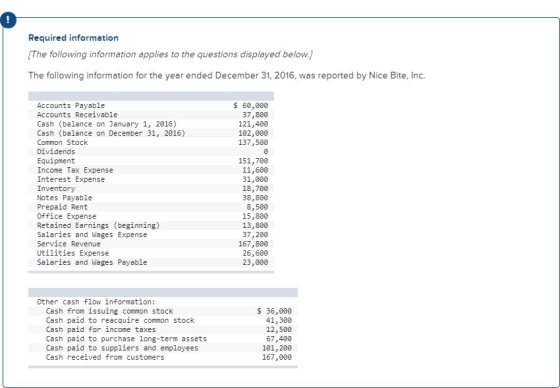Click the Dividends row label

click(56, 151)
